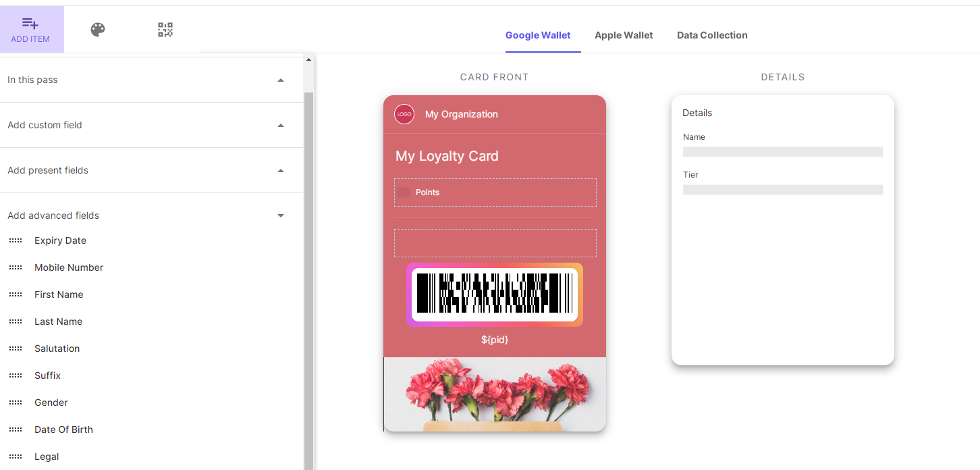Select the Legal field label
The width and height of the screenshot is (980, 470).
(x=47, y=456)
